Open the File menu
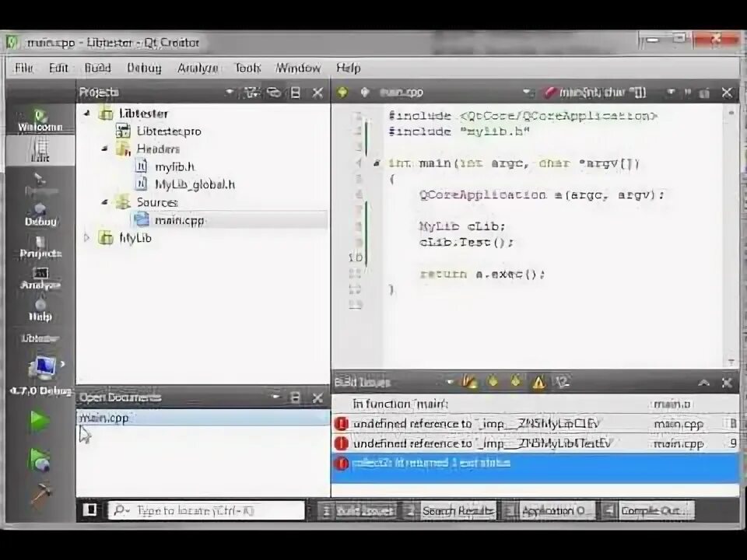The width and height of the screenshot is (747, 560). click(x=24, y=68)
